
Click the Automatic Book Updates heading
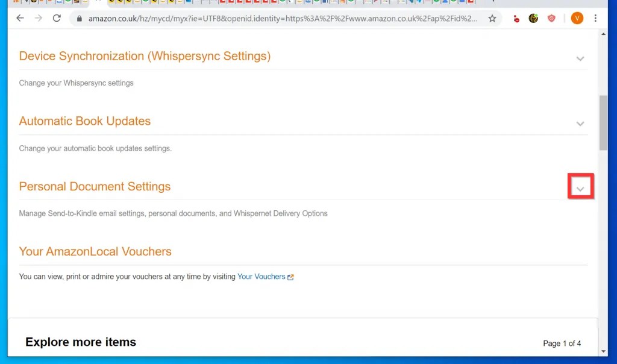click(84, 121)
